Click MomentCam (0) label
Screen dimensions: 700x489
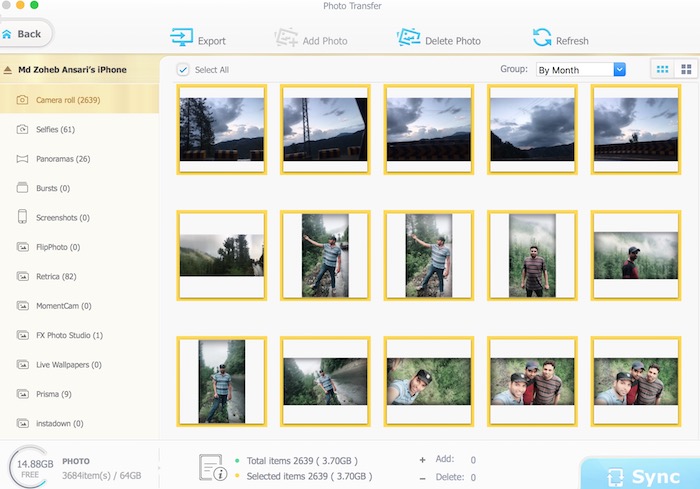64,306
